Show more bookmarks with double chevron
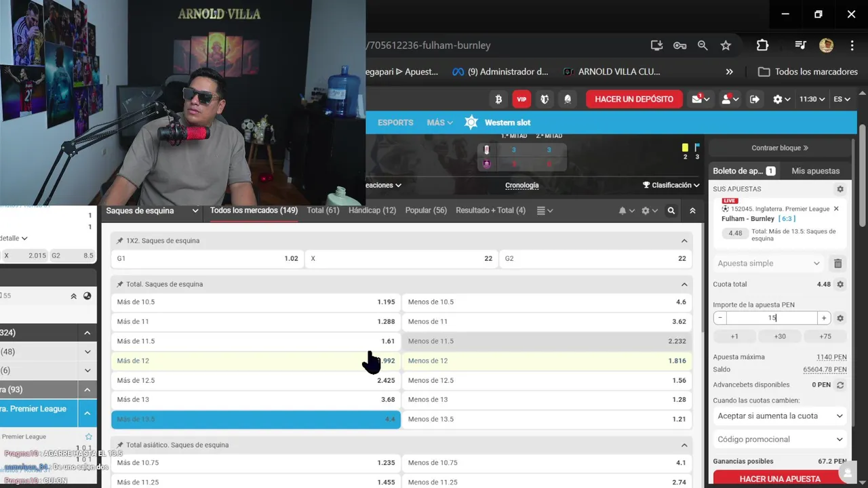 (729, 71)
